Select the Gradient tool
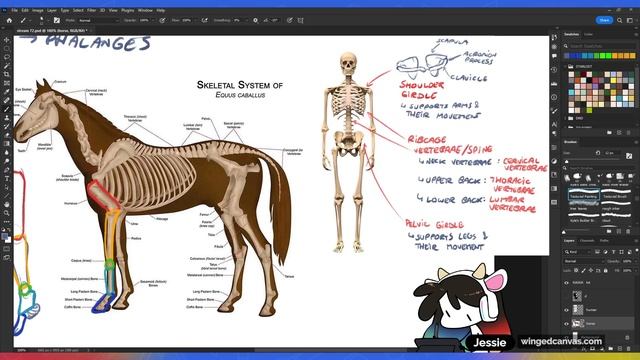 coord(7,144)
